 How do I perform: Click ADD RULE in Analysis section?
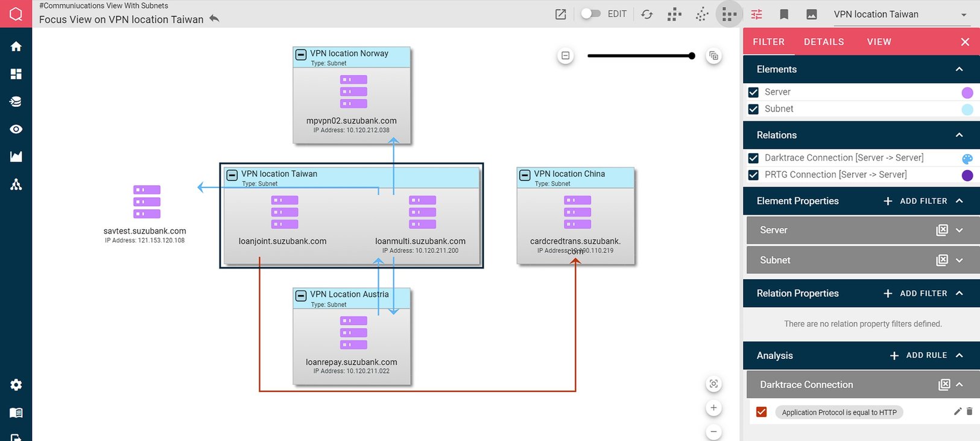pos(918,355)
